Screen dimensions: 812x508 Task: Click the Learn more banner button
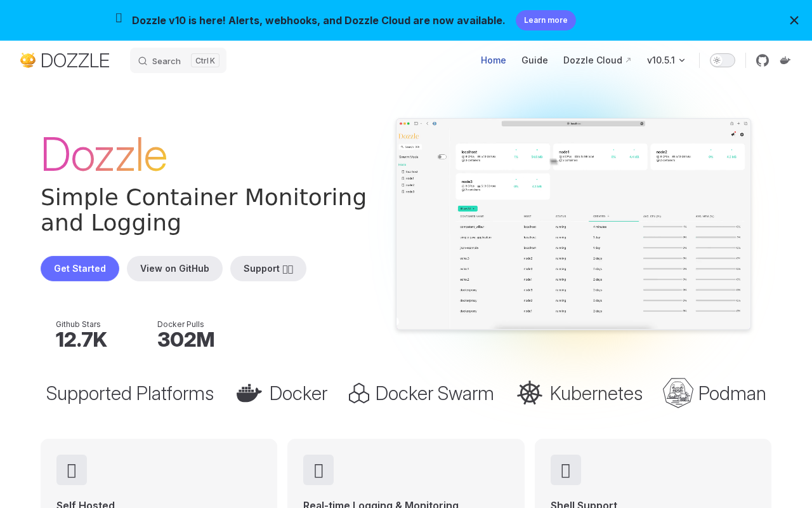pyautogui.click(x=546, y=20)
